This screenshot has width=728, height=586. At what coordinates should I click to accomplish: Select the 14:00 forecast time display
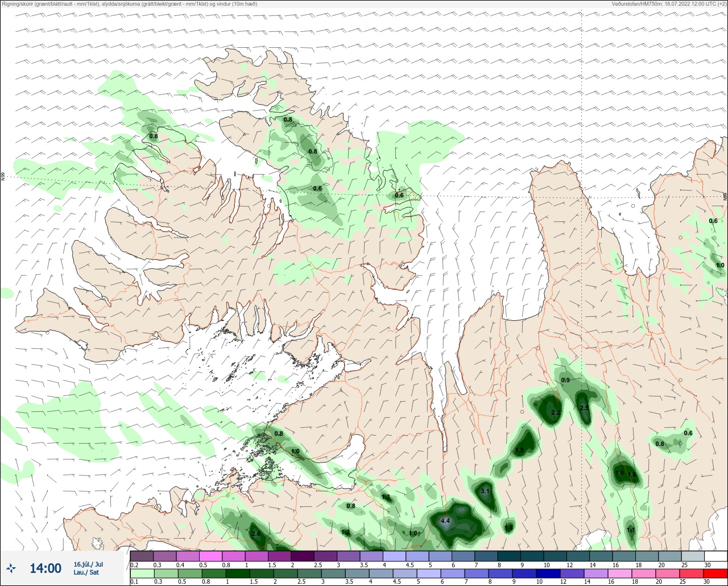(x=45, y=568)
